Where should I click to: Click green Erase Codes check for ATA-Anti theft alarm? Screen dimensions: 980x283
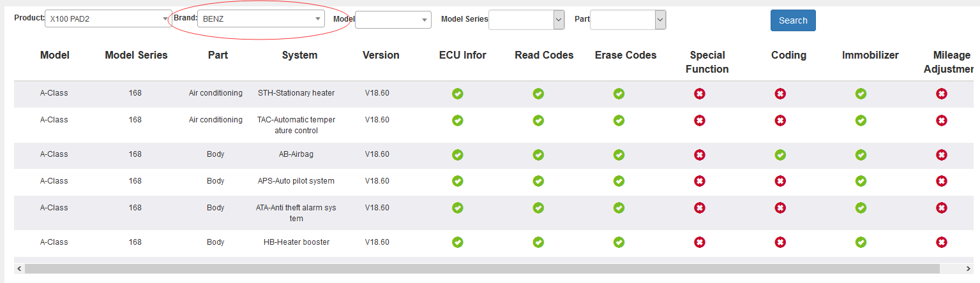(619, 208)
